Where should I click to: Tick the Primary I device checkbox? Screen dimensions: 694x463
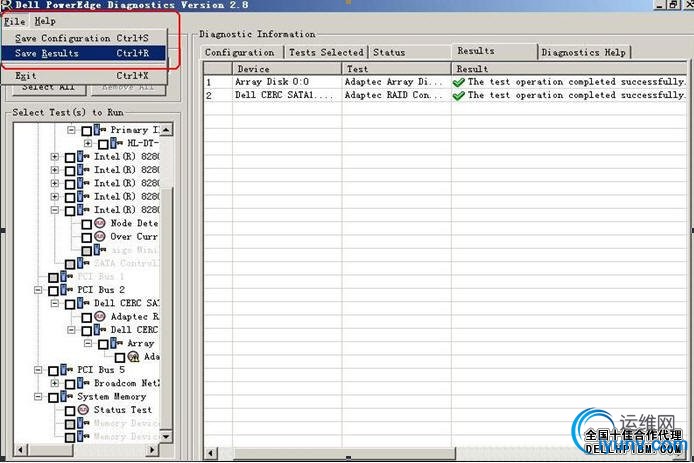[87, 131]
